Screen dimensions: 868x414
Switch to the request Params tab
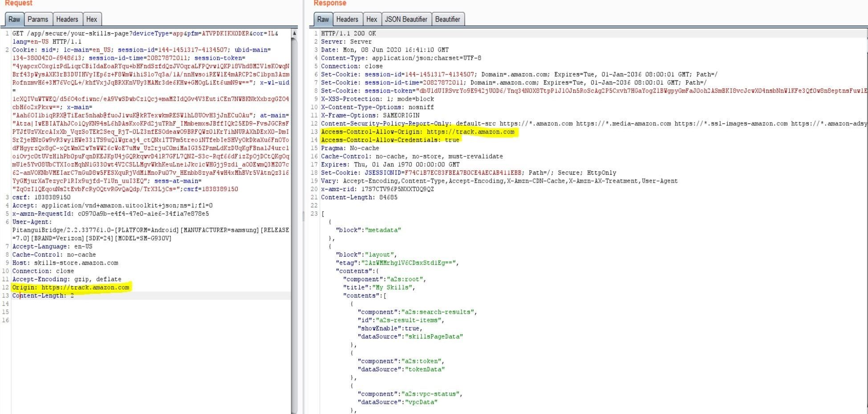click(37, 19)
